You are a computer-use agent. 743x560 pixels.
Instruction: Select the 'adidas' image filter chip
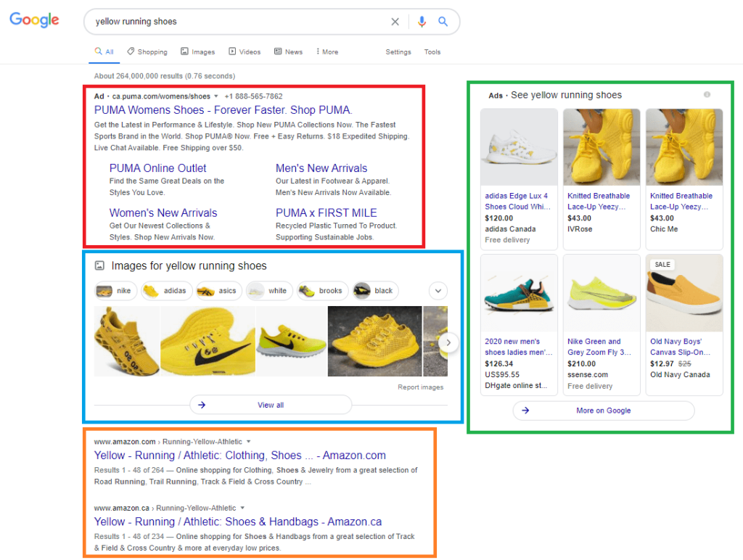point(169,290)
